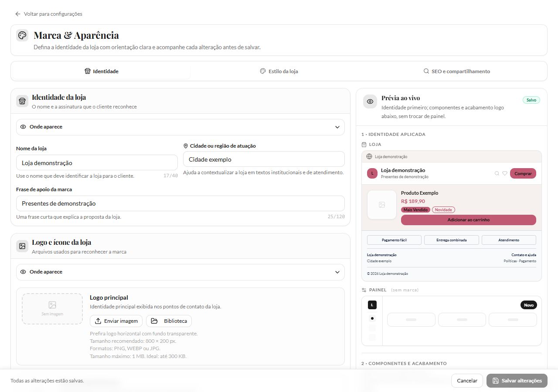Image resolution: width=558 pixels, height=392 pixels.
Task: Click the back arrow next to Voltar para configurações
Action: [x=18, y=14]
